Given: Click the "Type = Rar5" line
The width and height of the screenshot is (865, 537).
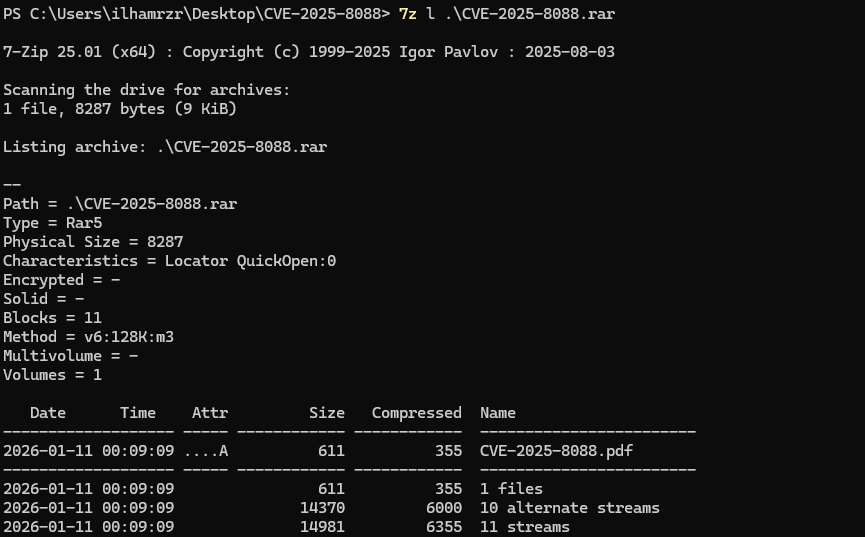Looking at the screenshot, I should pyautogui.click(x=52, y=223).
